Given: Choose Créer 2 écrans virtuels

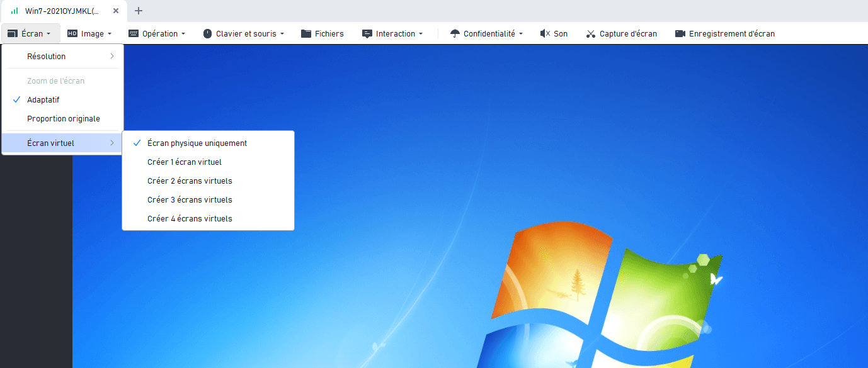Looking at the screenshot, I should click(x=208, y=181).
